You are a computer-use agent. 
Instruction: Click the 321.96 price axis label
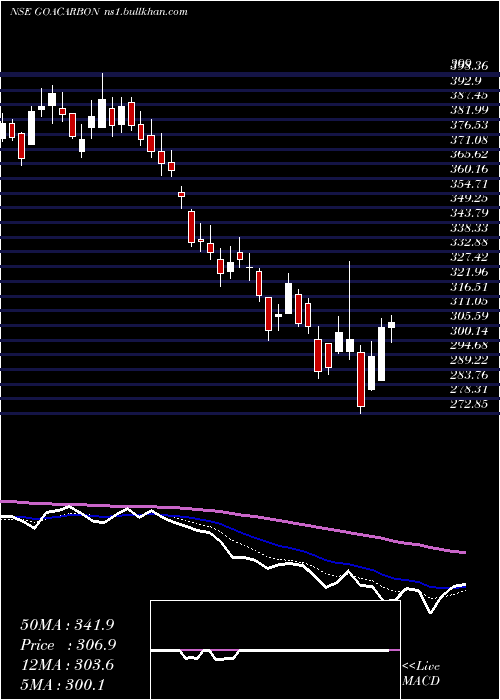coord(468,272)
